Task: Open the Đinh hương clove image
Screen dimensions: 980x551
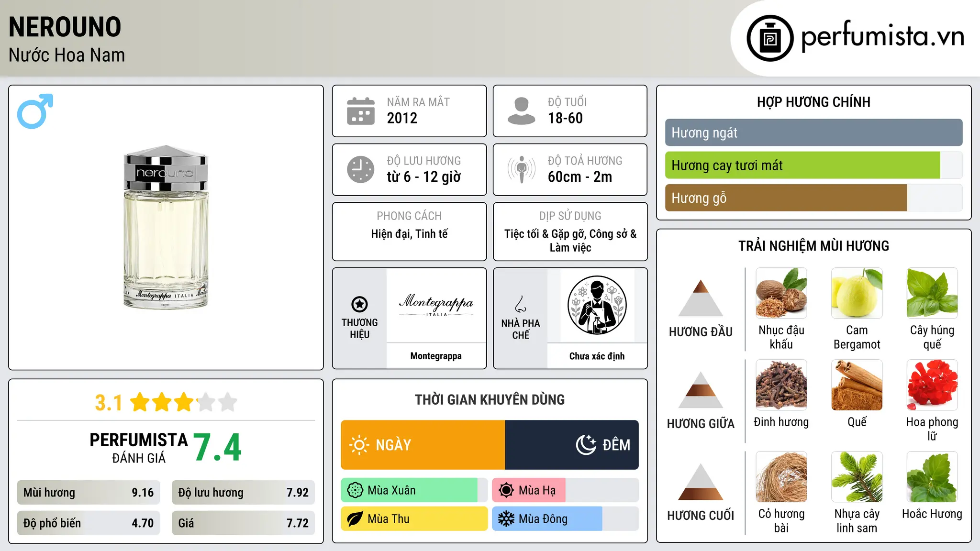Action: [781, 385]
